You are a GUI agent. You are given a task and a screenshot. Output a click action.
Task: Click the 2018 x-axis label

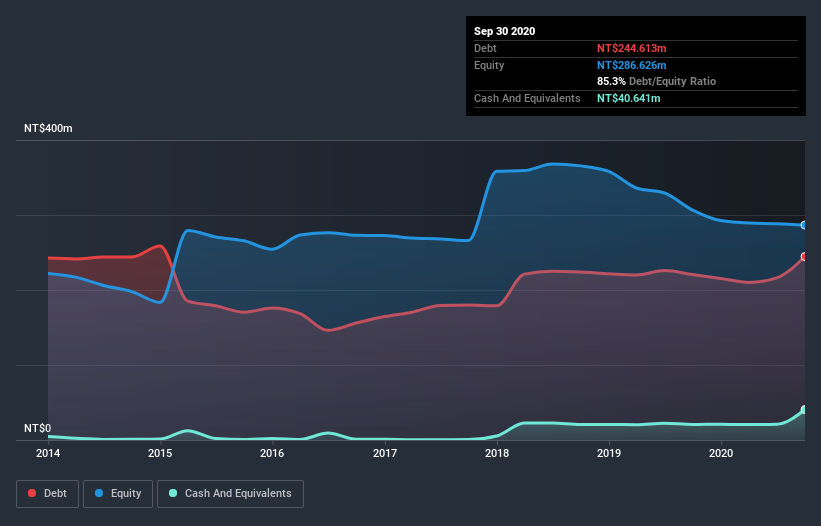click(x=497, y=453)
